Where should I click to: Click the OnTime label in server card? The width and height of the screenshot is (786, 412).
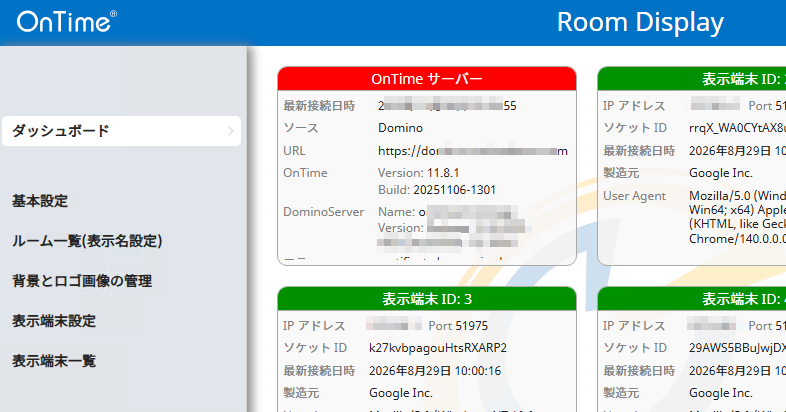click(305, 173)
